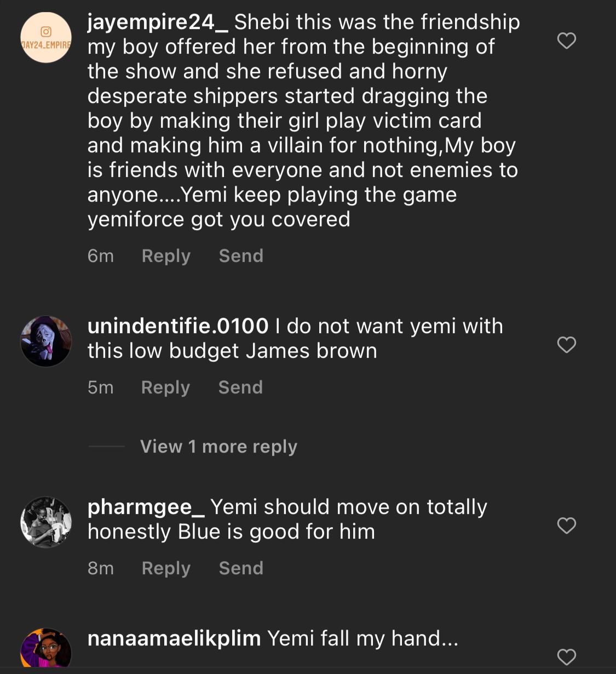Reply to unindentifie.0100's comment
The image size is (616, 674).
165,387
